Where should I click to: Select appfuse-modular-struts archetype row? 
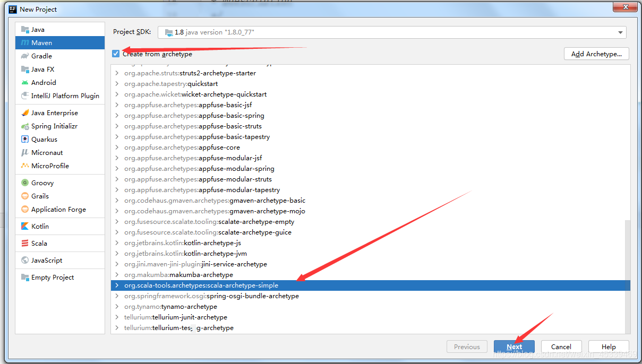[x=371, y=179]
